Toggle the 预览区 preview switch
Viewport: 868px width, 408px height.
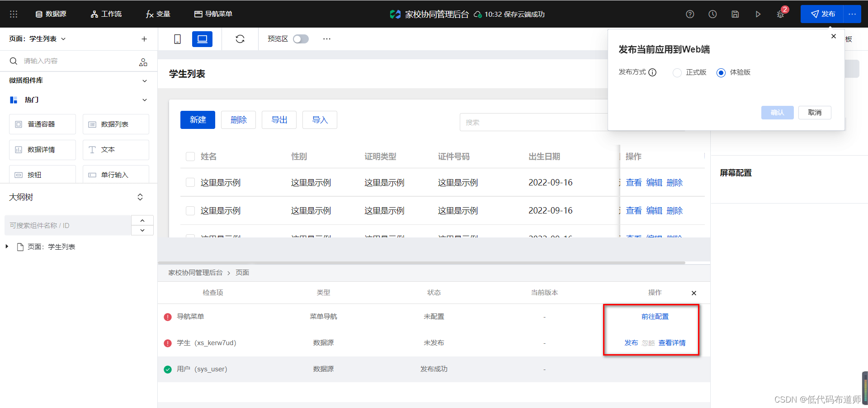(301, 39)
